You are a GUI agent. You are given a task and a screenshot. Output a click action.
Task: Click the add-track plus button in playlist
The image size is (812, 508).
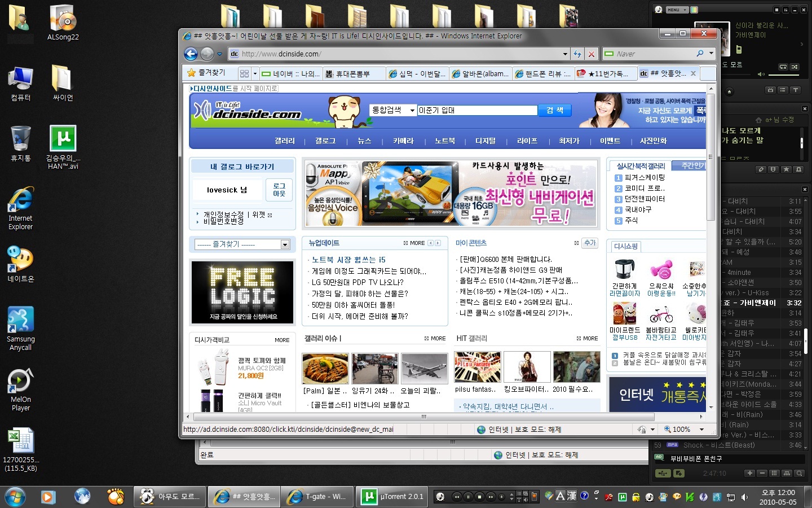(x=749, y=473)
